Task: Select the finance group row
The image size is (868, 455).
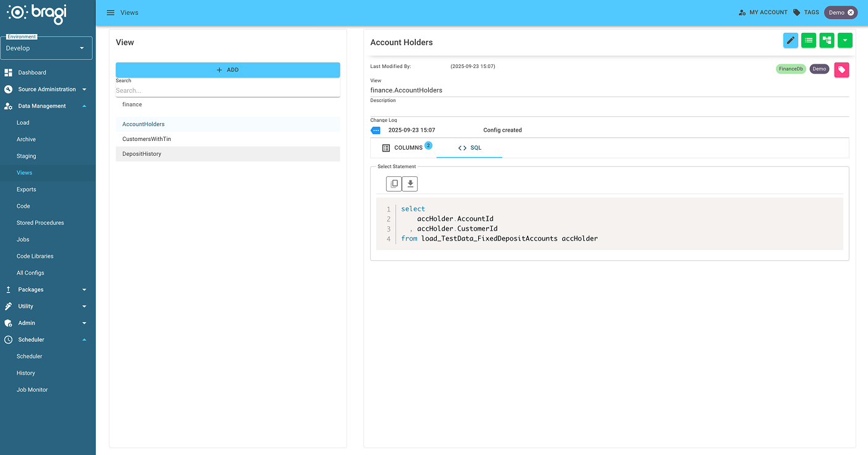Action: tap(228, 104)
